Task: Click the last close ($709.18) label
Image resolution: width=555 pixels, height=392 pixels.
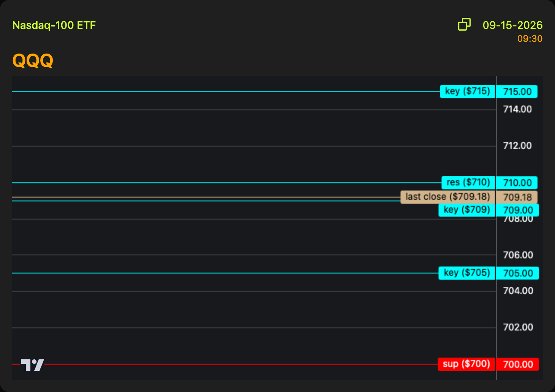Action: (448, 197)
